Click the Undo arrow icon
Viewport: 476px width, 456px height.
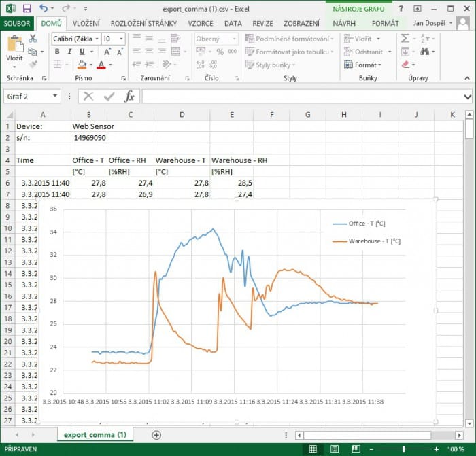(x=44, y=9)
